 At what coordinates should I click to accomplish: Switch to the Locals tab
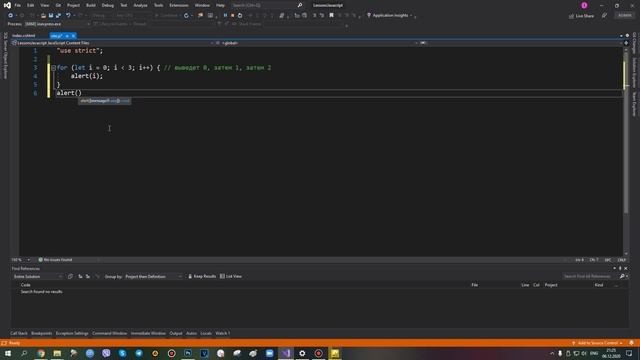click(206, 333)
